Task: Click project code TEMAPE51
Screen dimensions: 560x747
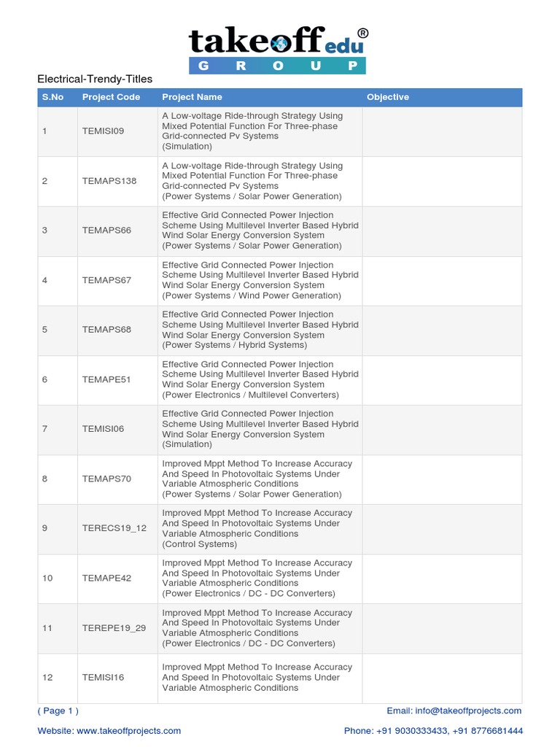Action: click(x=106, y=379)
